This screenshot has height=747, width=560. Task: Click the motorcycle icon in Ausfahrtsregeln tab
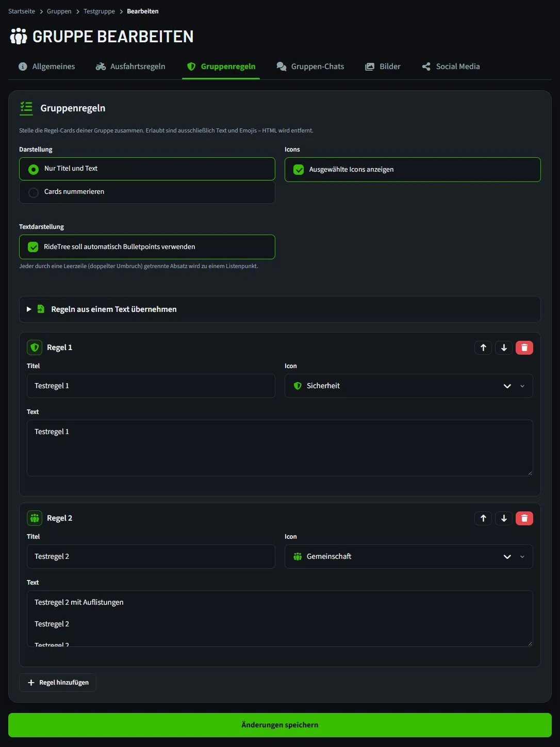pyautogui.click(x=101, y=67)
